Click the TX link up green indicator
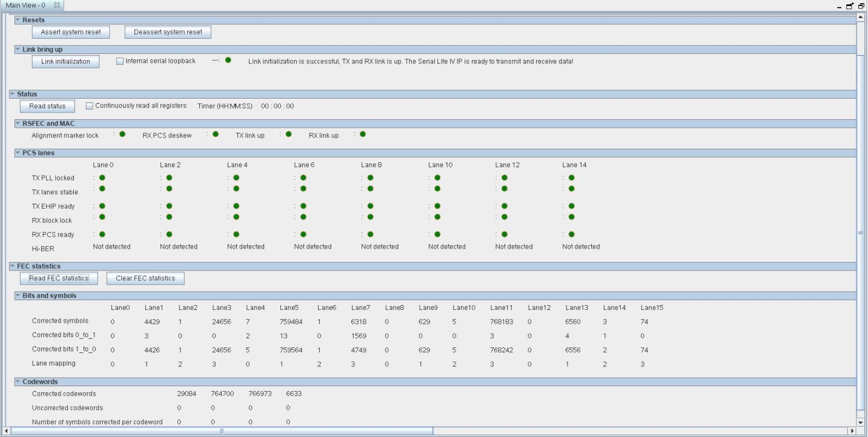Viewport: 868px width, 437px height. coord(288,134)
